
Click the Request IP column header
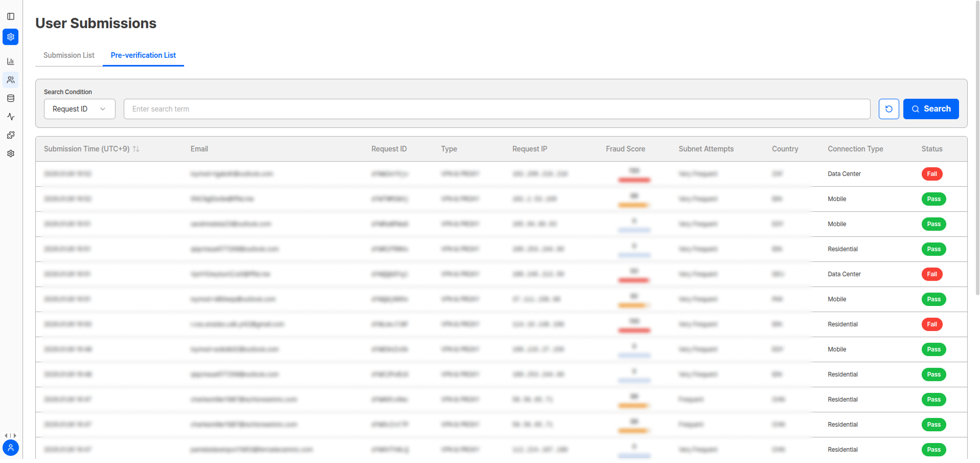click(530, 149)
